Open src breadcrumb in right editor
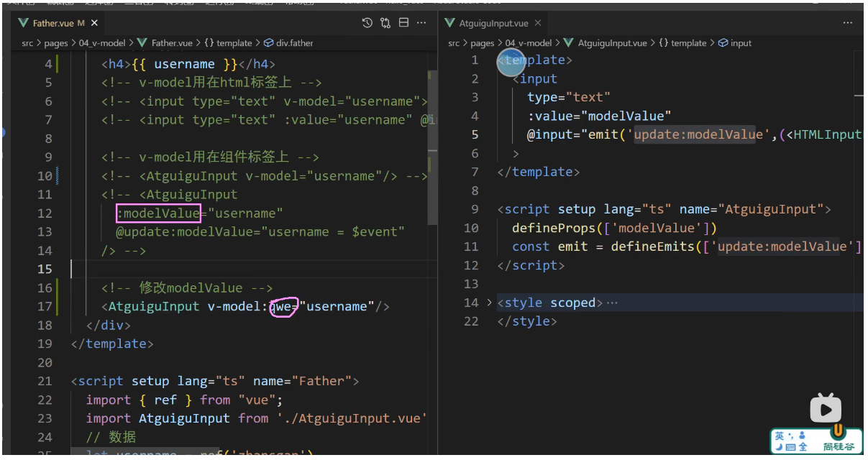Screen dimensions: 868x460 click(454, 43)
